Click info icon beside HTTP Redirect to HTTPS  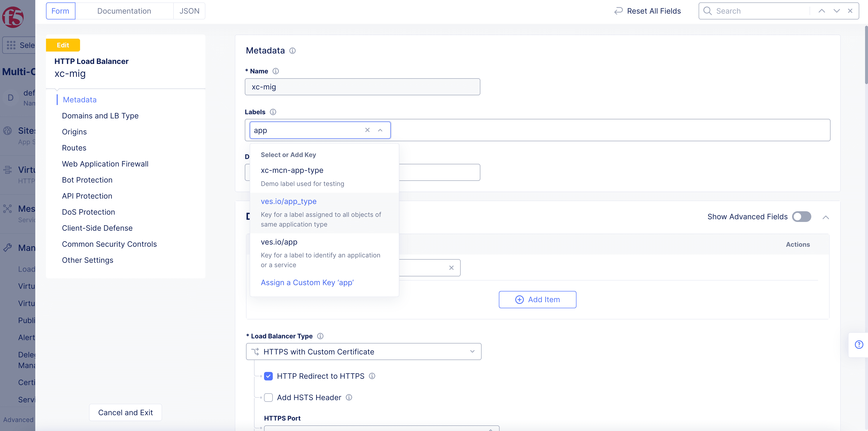click(x=372, y=376)
